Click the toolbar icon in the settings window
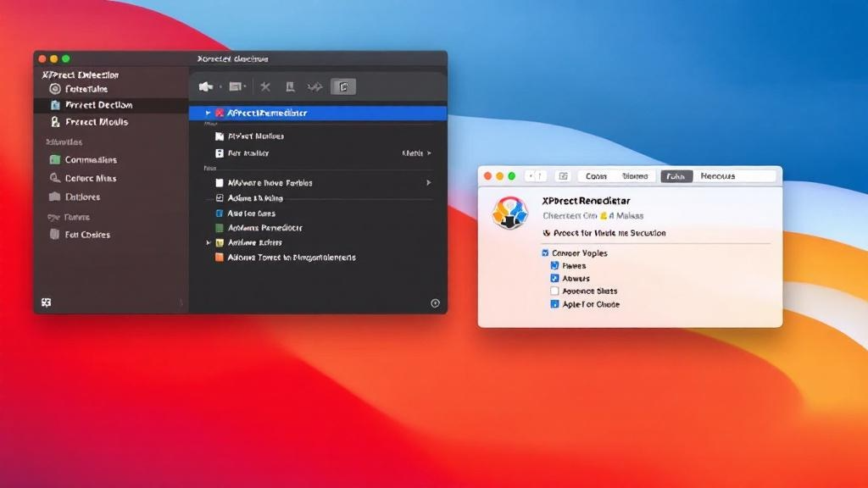This screenshot has width=868, height=488. (x=562, y=175)
